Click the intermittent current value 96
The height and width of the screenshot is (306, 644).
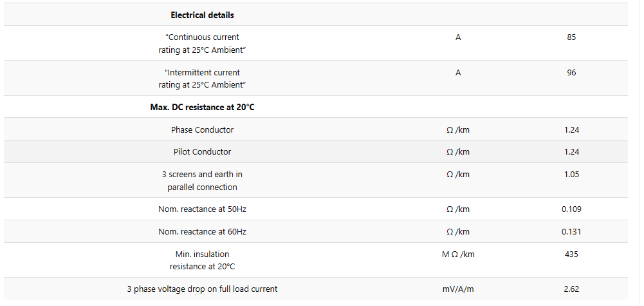tap(571, 73)
